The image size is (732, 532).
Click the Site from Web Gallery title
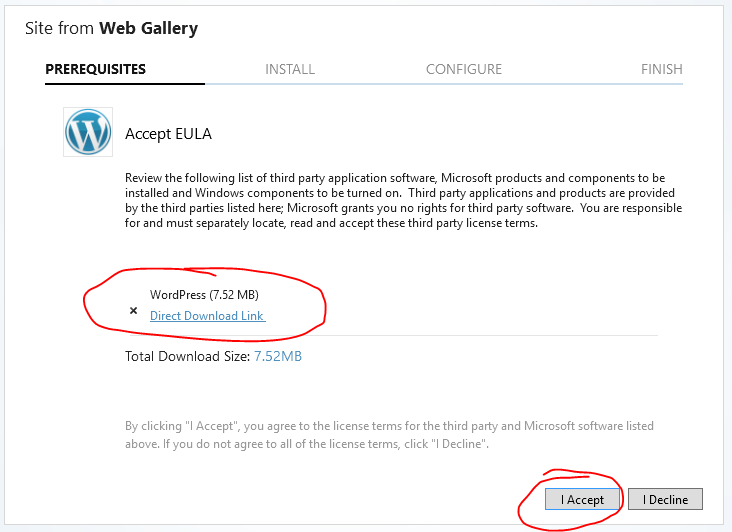coord(111,28)
